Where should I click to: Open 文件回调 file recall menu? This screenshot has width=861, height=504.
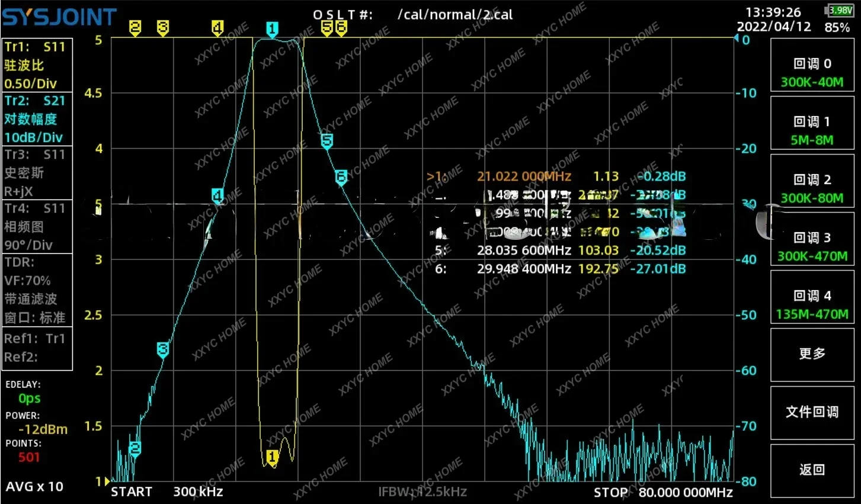click(812, 413)
